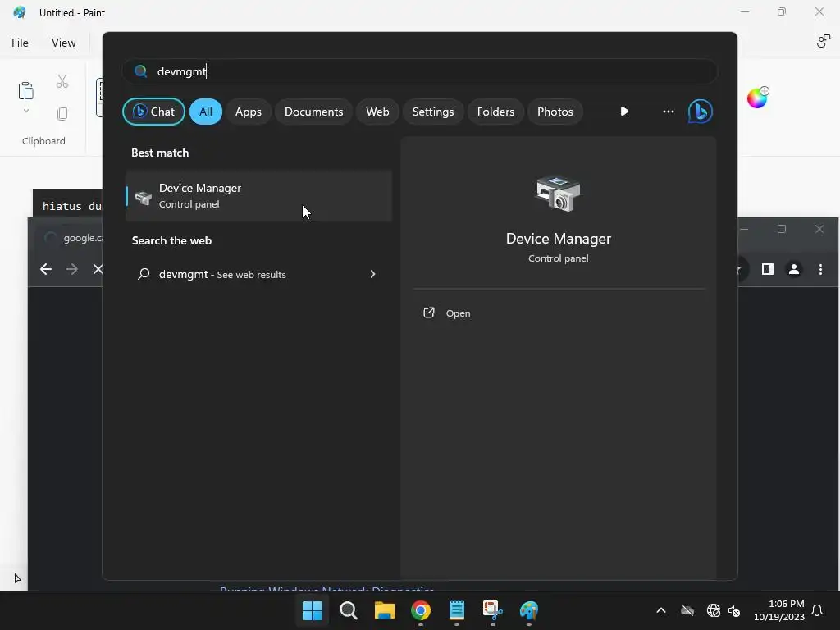Open File Explorer from the taskbar
This screenshot has width=840, height=630.
tap(385, 610)
